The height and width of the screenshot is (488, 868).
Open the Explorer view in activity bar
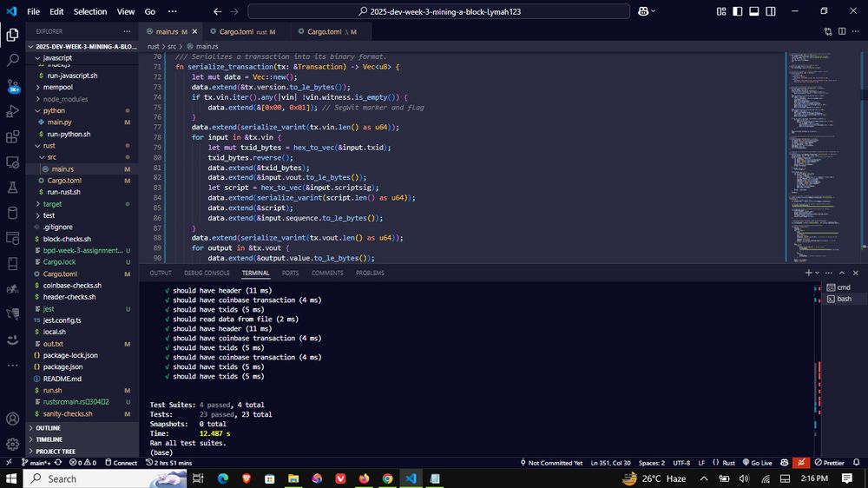(x=12, y=35)
